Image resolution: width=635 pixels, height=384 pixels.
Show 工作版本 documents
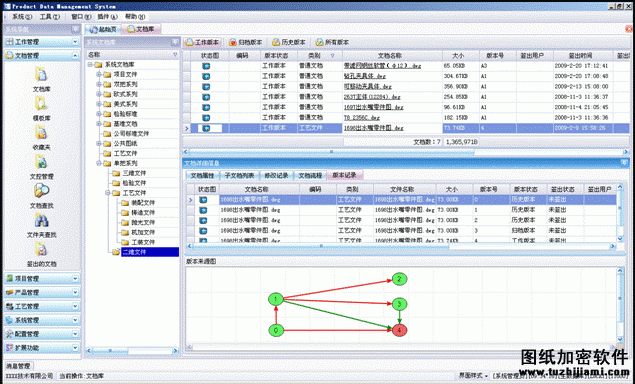click(202, 42)
